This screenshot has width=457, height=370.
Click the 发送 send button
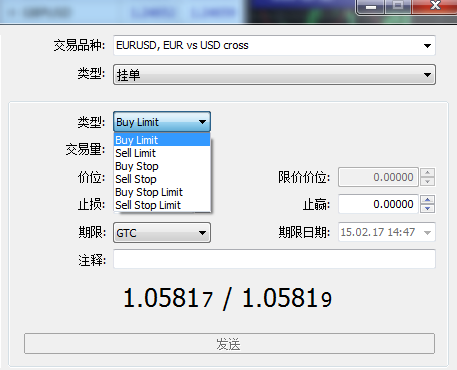(x=229, y=344)
